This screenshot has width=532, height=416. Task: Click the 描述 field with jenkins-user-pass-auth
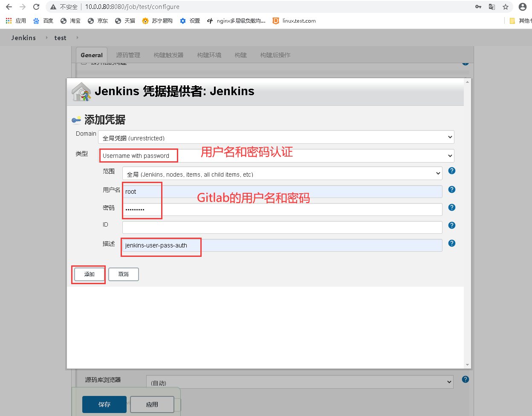(x=282, y=245)
